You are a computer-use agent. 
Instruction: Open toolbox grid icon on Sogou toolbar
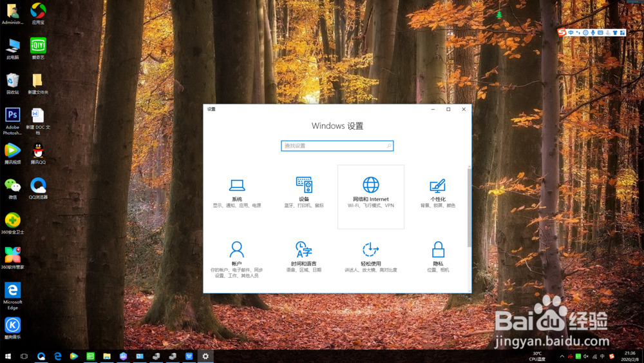[623, 32]
